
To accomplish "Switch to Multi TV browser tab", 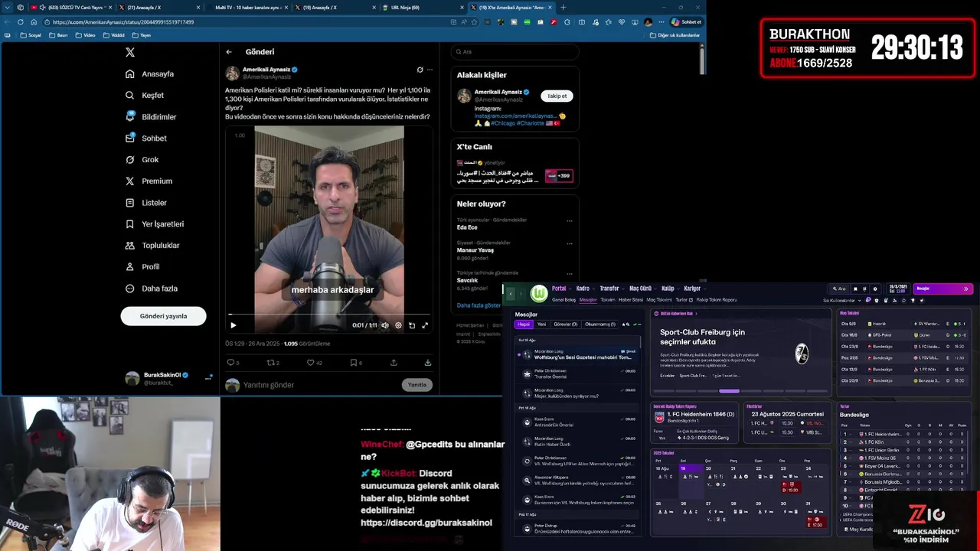I will [x=247, y=8].
